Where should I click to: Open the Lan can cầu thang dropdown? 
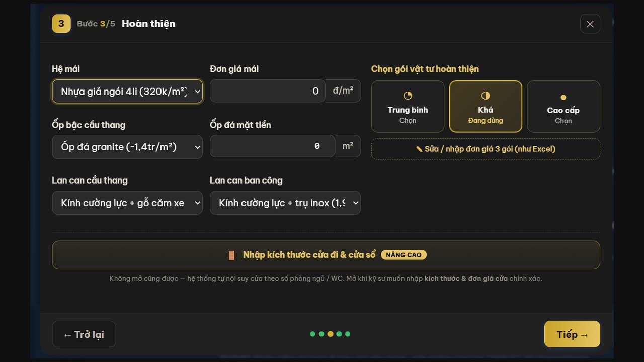coord(127,203)
